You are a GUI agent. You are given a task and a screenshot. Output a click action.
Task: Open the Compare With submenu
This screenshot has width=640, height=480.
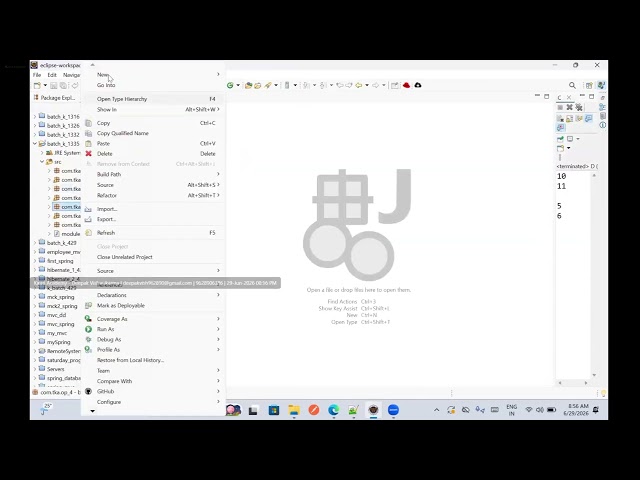pyautogui.click(x=154, y=381)
